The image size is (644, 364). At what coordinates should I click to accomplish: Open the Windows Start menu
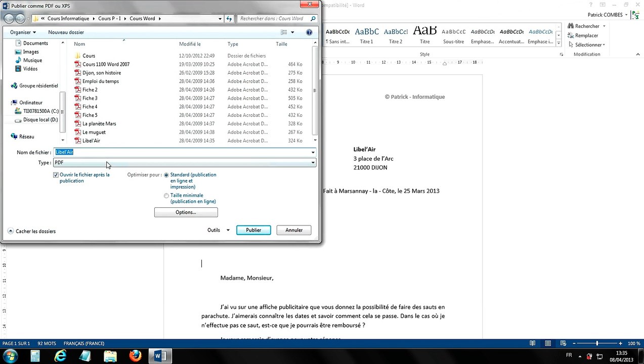[10, 356]
